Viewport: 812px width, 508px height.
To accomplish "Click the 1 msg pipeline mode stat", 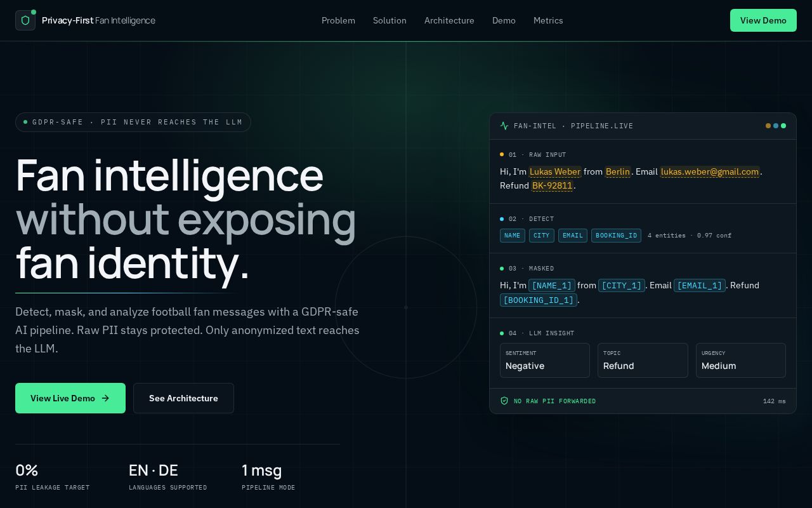I will coord(268,477).
